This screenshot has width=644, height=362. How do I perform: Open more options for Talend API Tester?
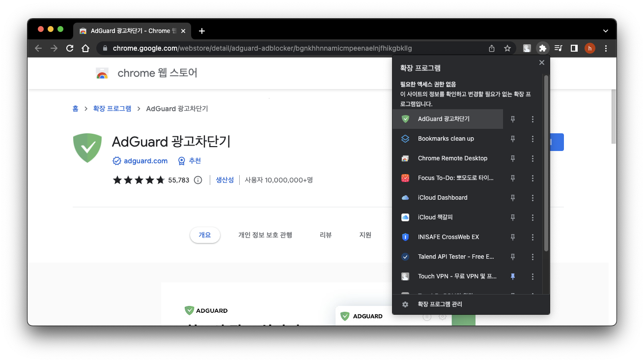(532, 257)
